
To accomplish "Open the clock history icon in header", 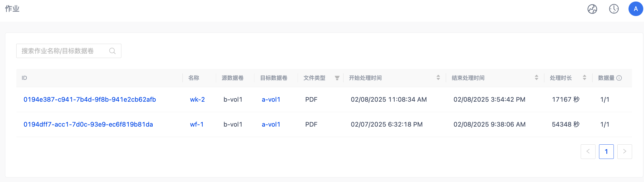I will coord(614,9).
